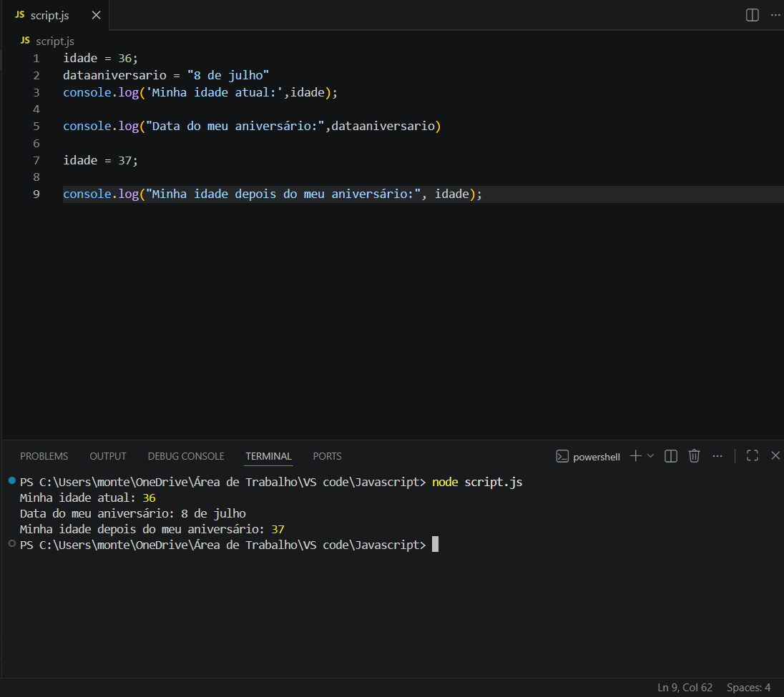Click the "Minha idade depois" string on line 9
Image resolution: width=784 pixels, height=697 pixels.
(x=283, y=194)
